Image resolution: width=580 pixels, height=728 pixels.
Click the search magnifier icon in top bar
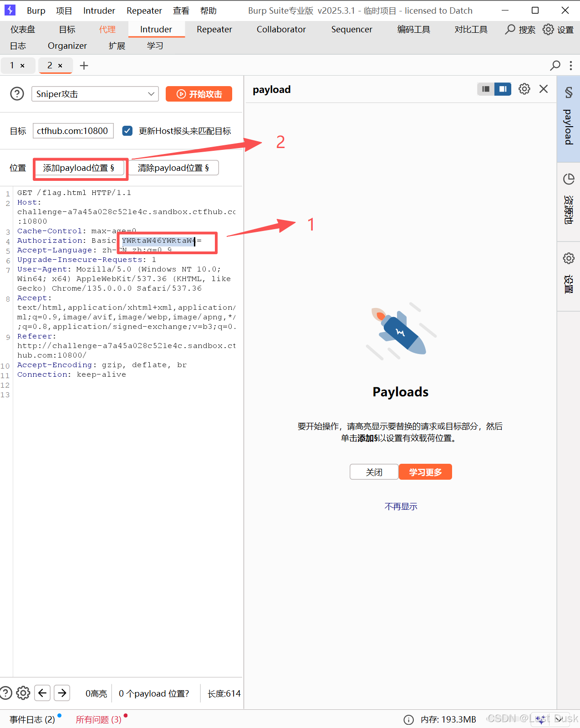coord(510,30)
